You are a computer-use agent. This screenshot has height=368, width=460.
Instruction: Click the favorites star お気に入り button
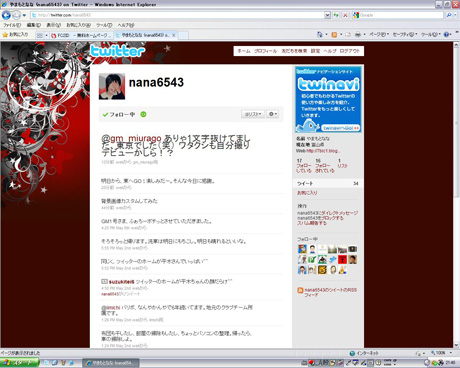click(x=16, y=34)
